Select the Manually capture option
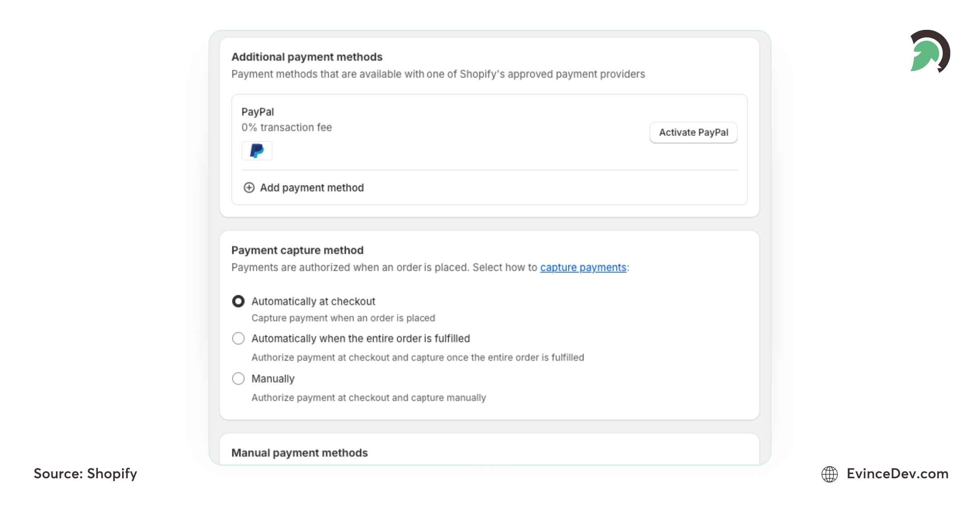The height and width of the screenshot is (513, 980). point(238,379)
